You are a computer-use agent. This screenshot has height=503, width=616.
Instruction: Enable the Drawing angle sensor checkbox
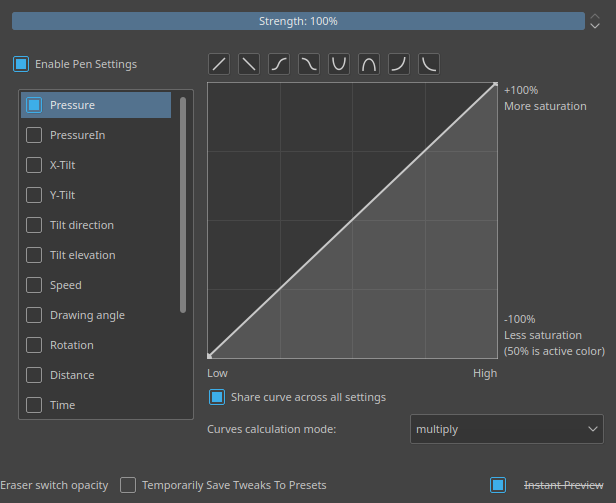34,315
